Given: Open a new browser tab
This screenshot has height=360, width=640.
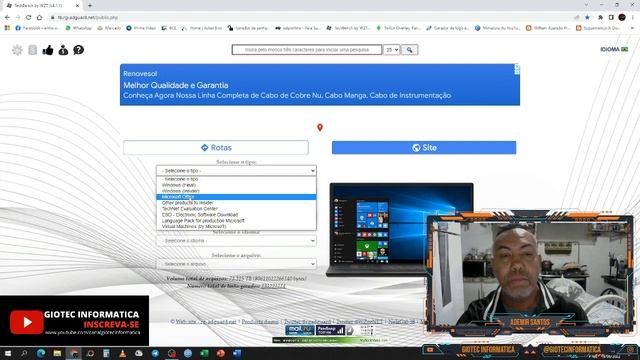Looking at the screenshot, I should (90, 5).
